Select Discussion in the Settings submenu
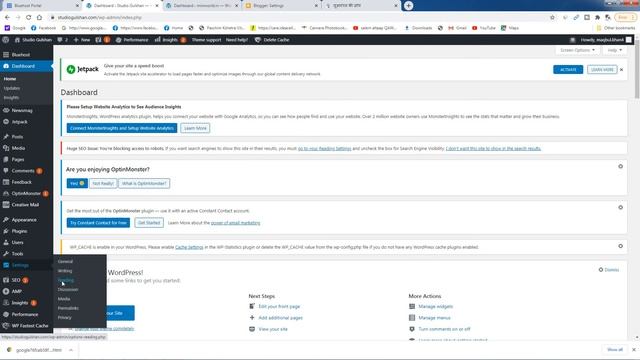The image size is (640, 360). coord(68,289)
